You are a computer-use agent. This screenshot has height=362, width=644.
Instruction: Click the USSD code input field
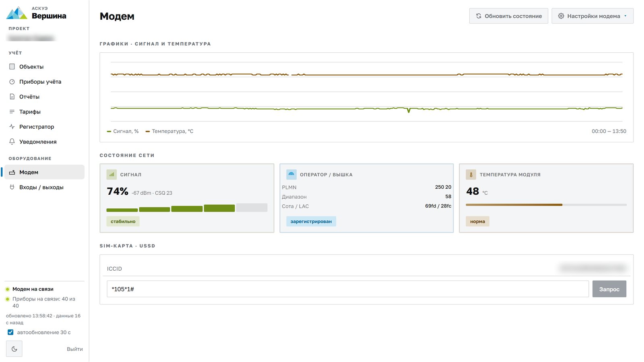pos(348,289)
